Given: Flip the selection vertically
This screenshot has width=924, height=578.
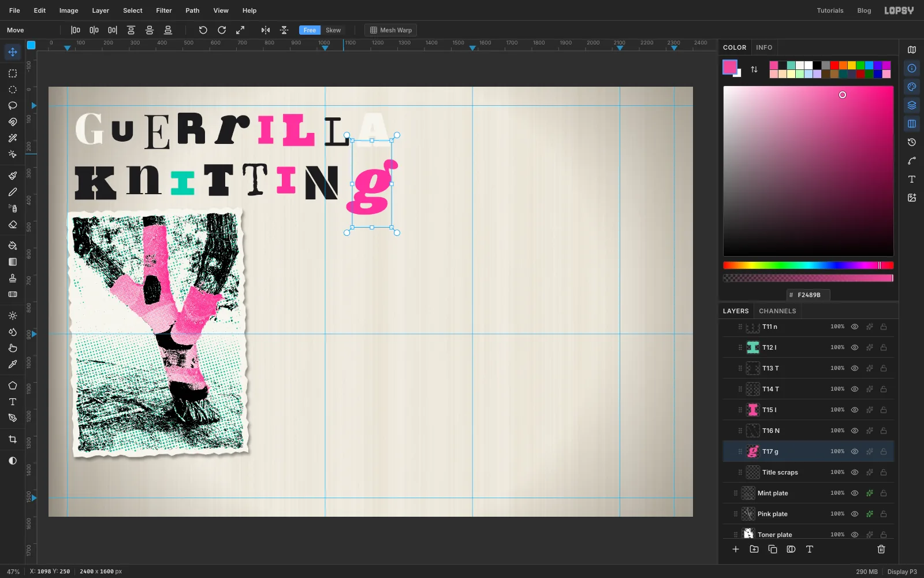Looking at the screenshot, I should click(284, 30).
